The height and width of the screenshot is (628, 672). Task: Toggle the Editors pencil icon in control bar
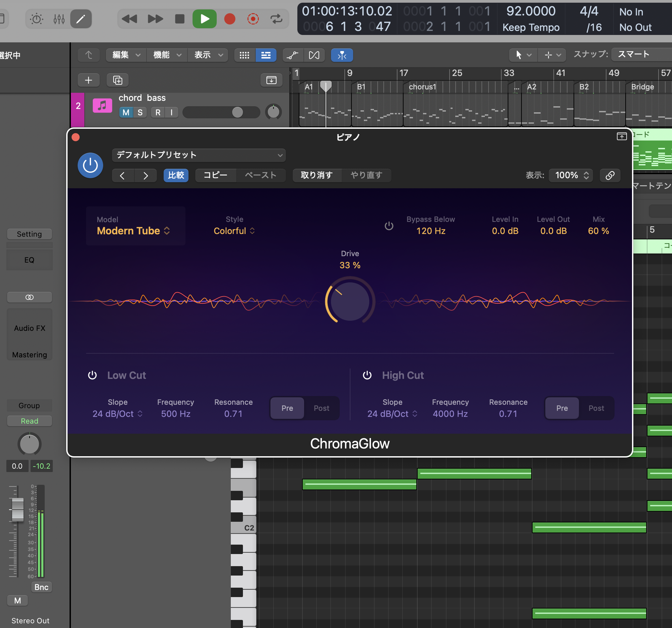tap(81, 19)
